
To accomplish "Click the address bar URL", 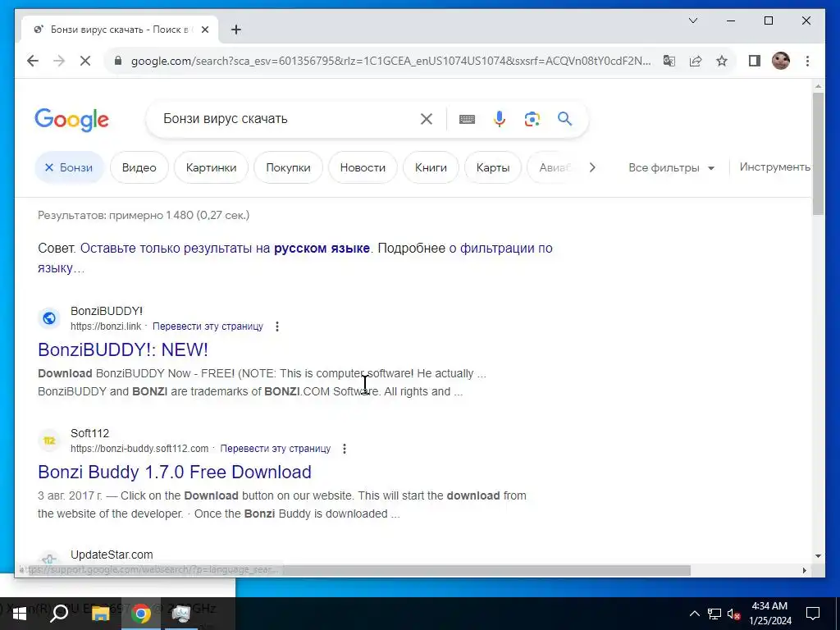I will click(x=391, y=61).
